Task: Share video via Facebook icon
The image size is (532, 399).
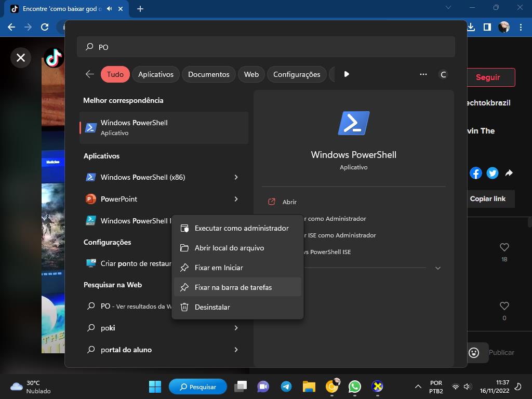Action: tap(476, 174)
